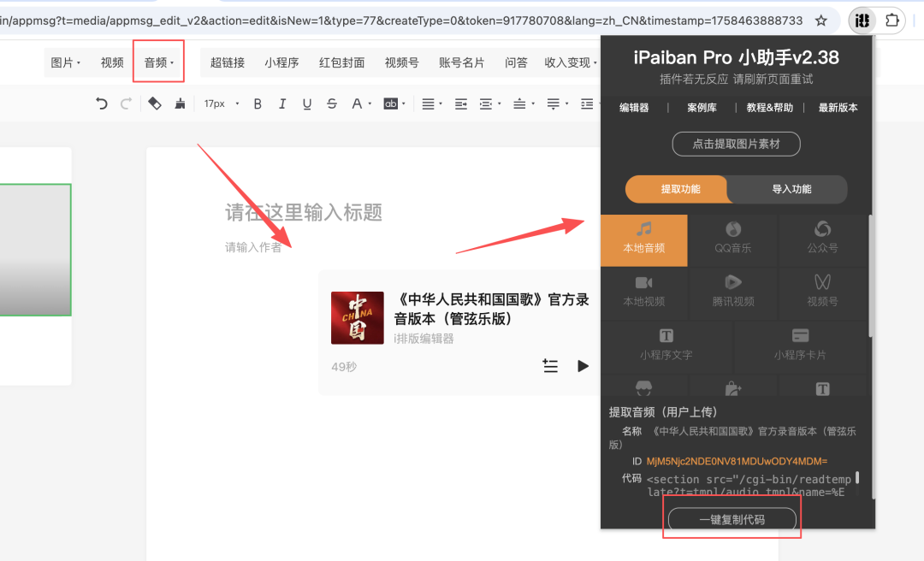Click the iPaiban extension icon in Chrome toolbar
This screenshot has height=561, width=924.
click(x=862, y=21)
